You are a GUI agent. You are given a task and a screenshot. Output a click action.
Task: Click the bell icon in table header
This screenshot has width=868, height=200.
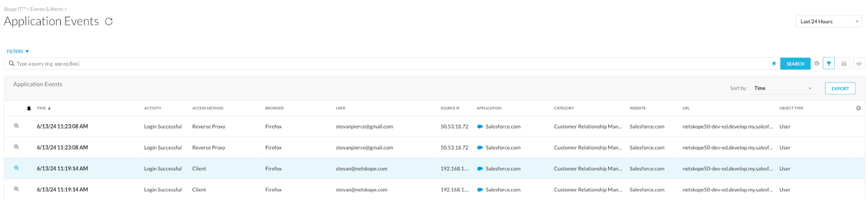tap(29, 108)
